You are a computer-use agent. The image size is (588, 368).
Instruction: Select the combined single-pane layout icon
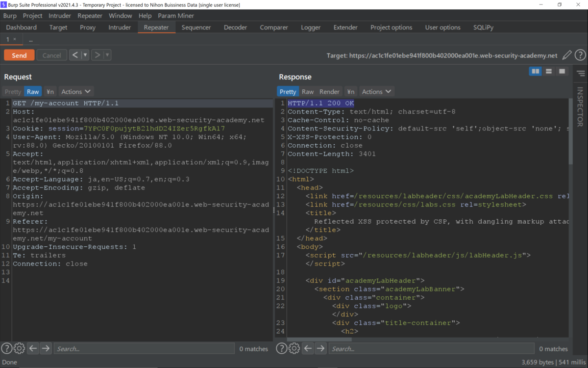[562, 72]
